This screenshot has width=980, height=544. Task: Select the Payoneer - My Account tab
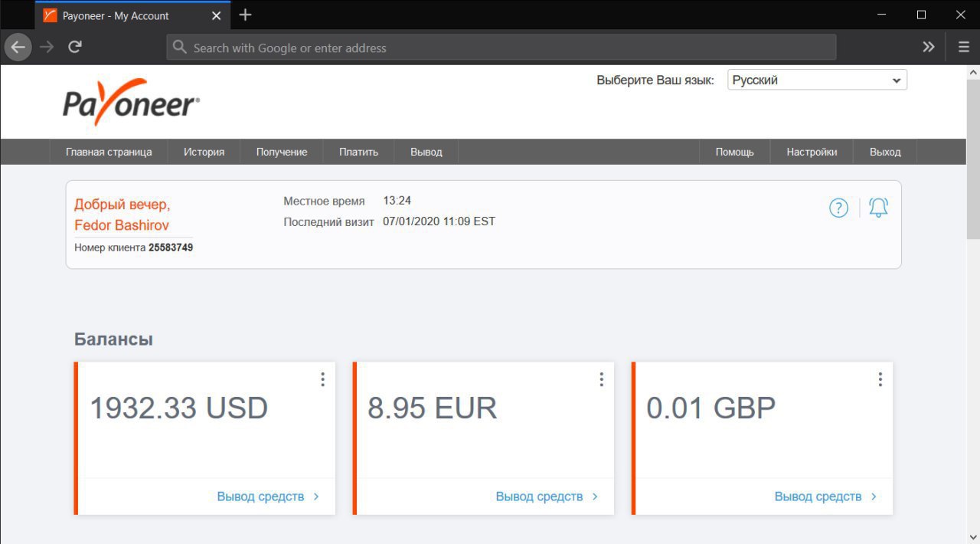(x=132, y=15)
